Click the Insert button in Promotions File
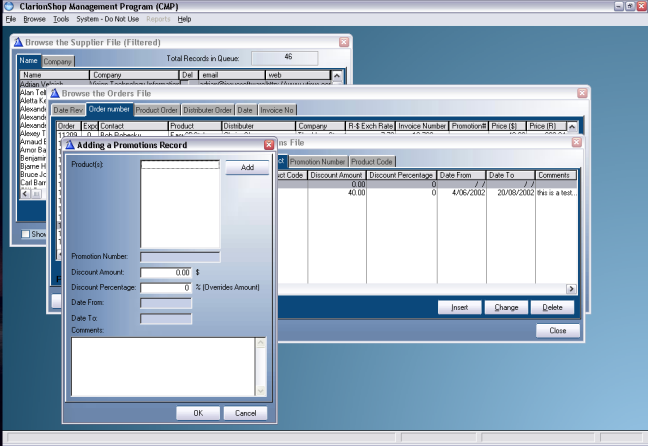Image resolution: width=648 pixels, height=446 pixels. tap(460, 308)
